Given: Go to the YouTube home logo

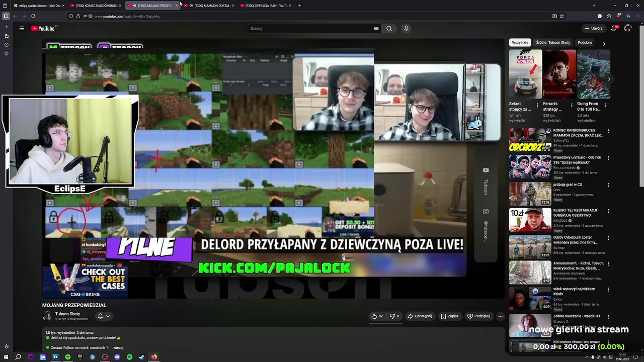Looking at the screenshot, I should [x=43, y=29].
